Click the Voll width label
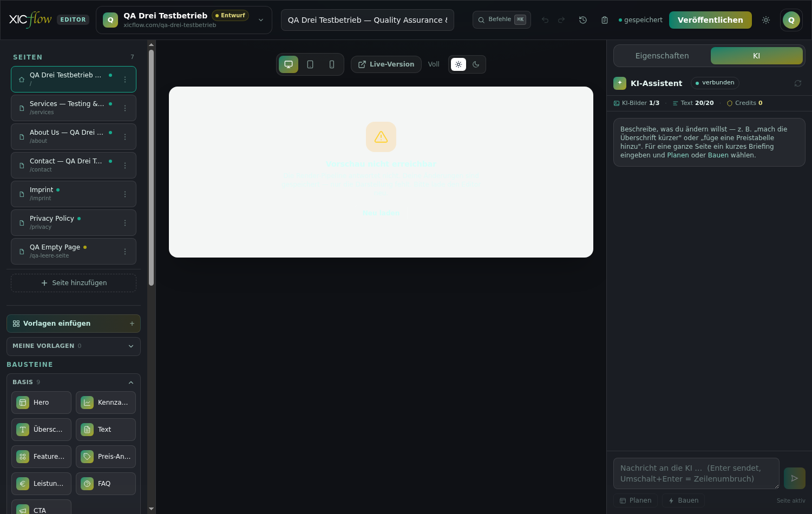The image size is (812, 514). coord(434,64)
